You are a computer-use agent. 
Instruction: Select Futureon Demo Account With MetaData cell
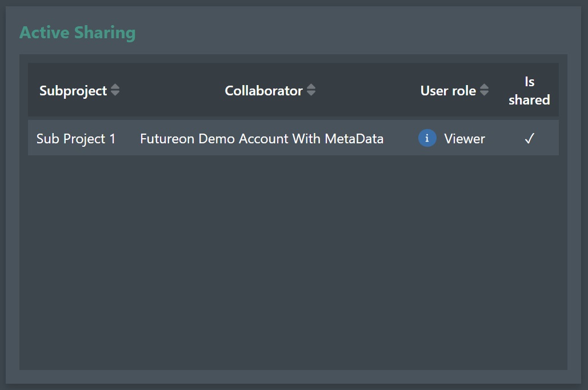262,139
